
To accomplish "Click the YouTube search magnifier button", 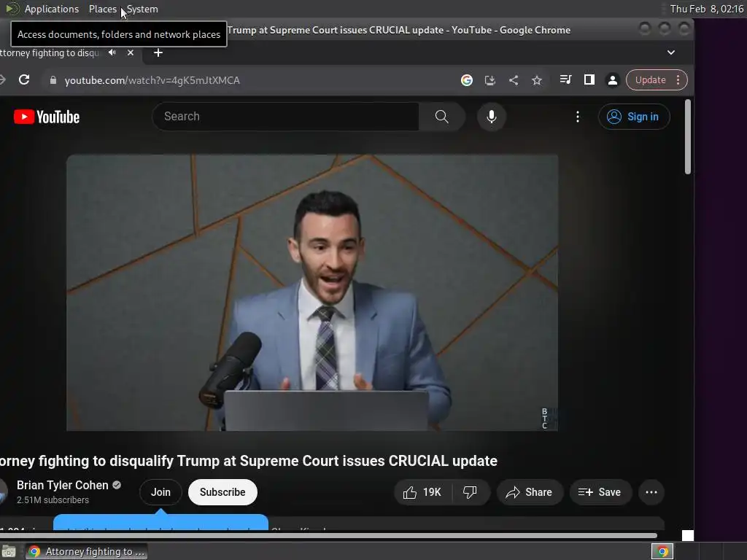I will (441, 116).
